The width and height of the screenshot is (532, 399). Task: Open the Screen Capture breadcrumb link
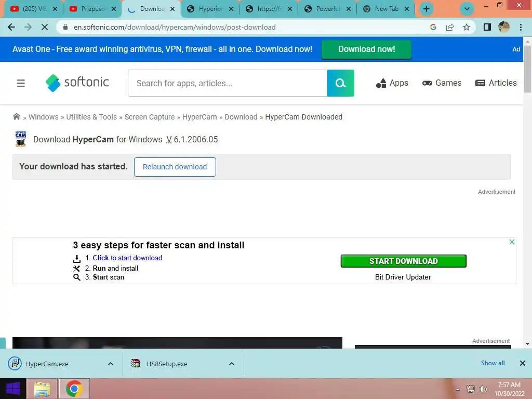coord(150,117)
